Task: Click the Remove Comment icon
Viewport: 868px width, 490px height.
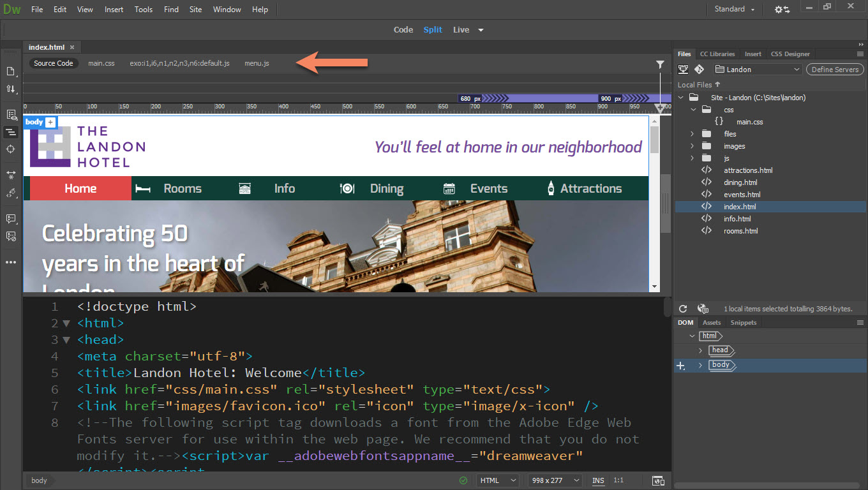Action: pos(11,236)
